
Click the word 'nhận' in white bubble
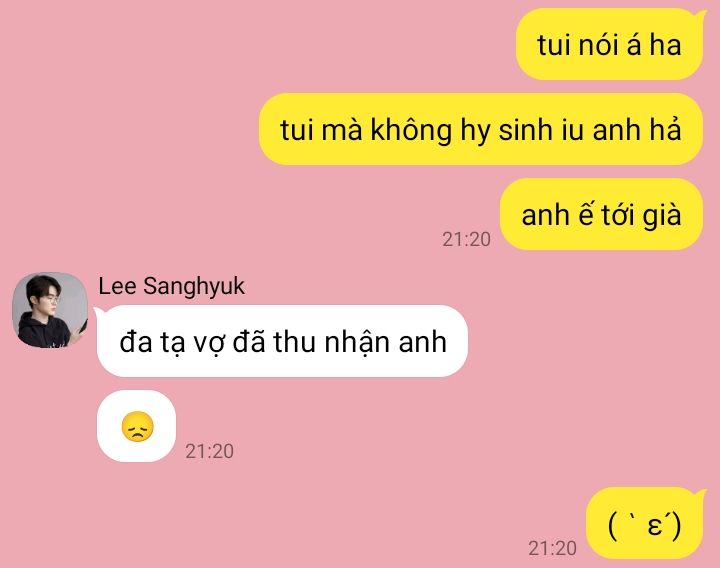pos(357,343)
